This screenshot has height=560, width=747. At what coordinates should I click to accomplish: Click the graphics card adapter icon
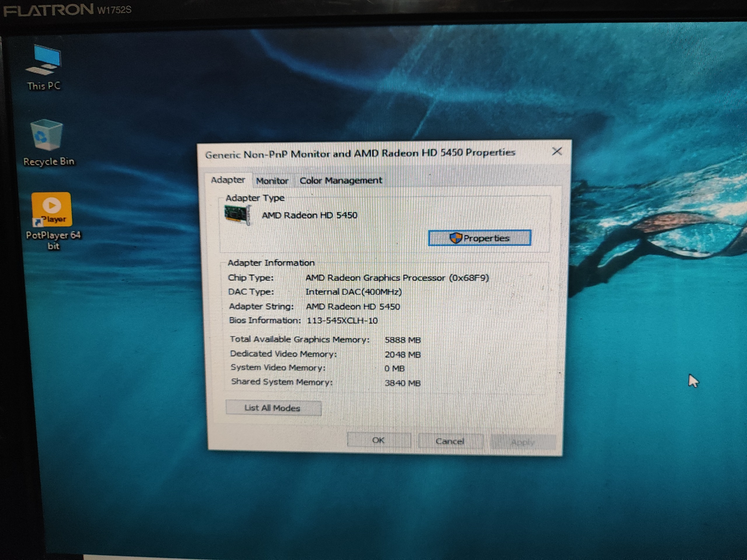coord(238,215)
